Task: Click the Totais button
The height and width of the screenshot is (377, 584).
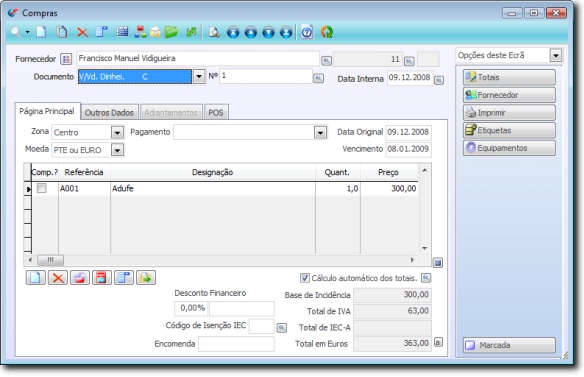Action: point(509,77)
